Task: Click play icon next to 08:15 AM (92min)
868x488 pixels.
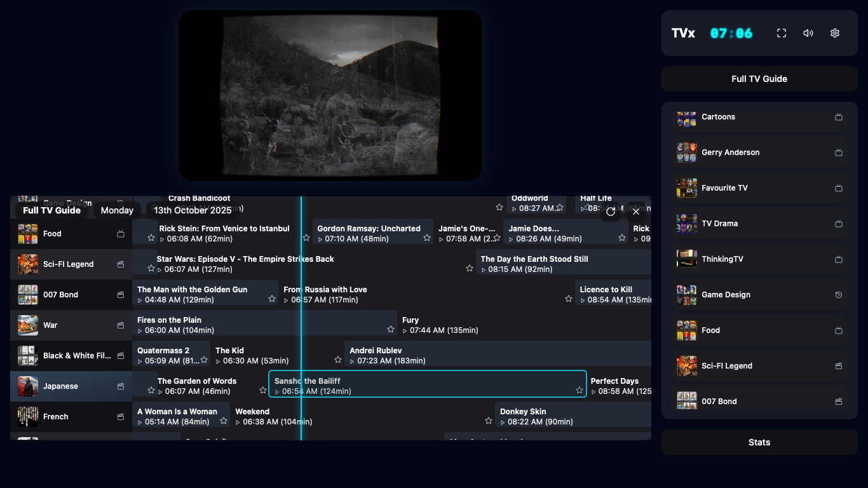Action: point(484,270)
